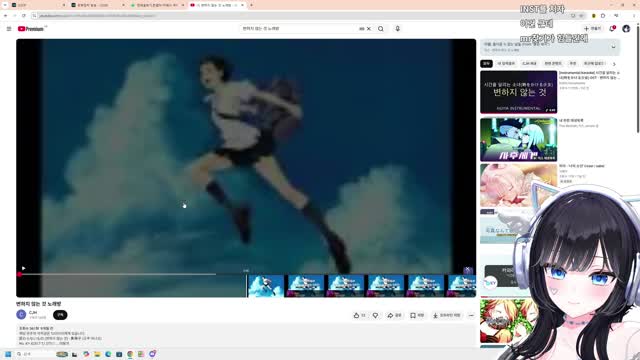Select the CJH channel filter chip
This screenshot has height=360, width=640.
click(529, 63)
